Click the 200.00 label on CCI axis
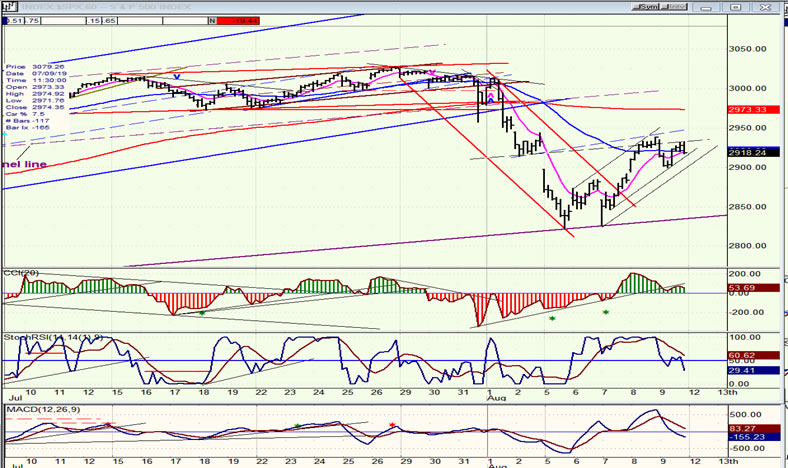Image resolution: width=788 pixels, height=468 pixels. point(745,273)
